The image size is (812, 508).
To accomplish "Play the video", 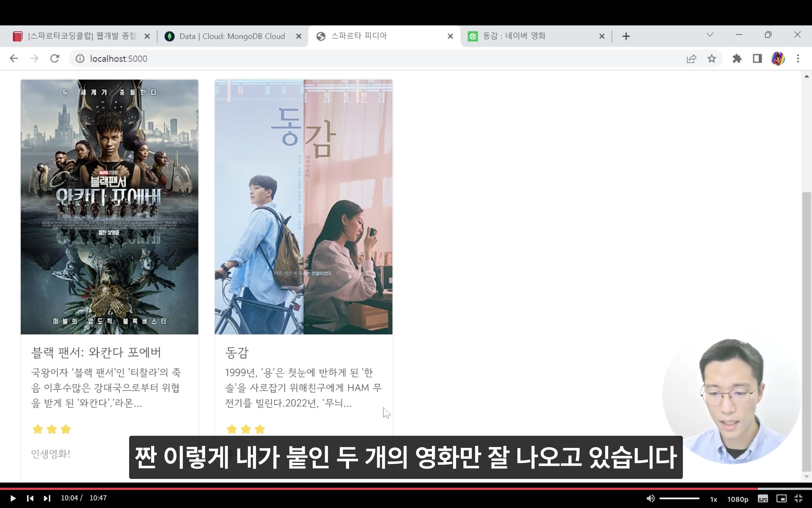I will click(x=13, y=498).
